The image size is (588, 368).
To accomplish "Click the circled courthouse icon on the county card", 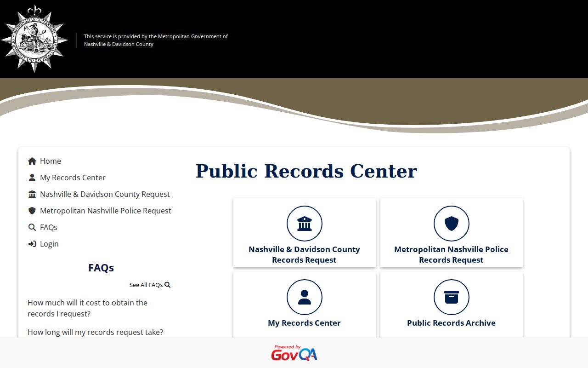I will tap(305, 224).
